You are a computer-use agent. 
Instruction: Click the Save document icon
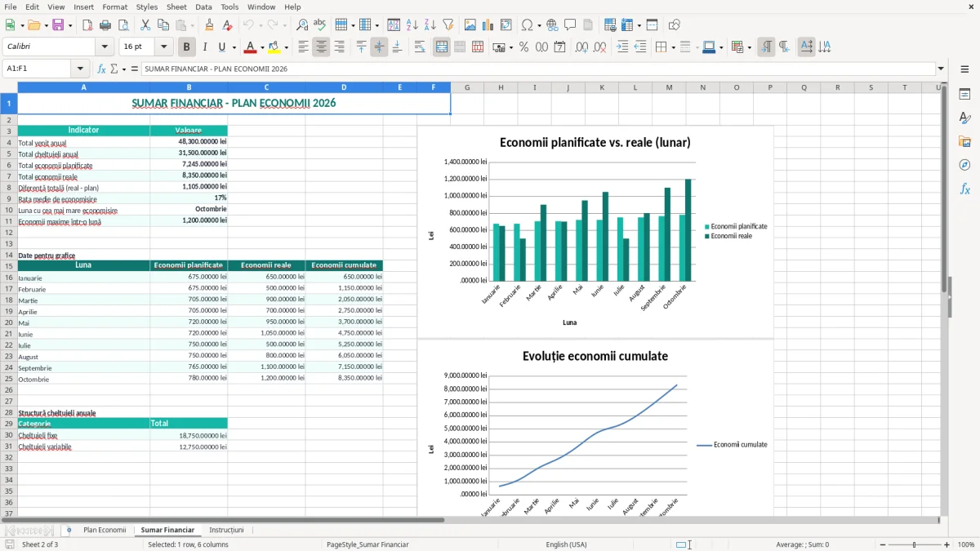pyautogui.click(x=57, y=25)
